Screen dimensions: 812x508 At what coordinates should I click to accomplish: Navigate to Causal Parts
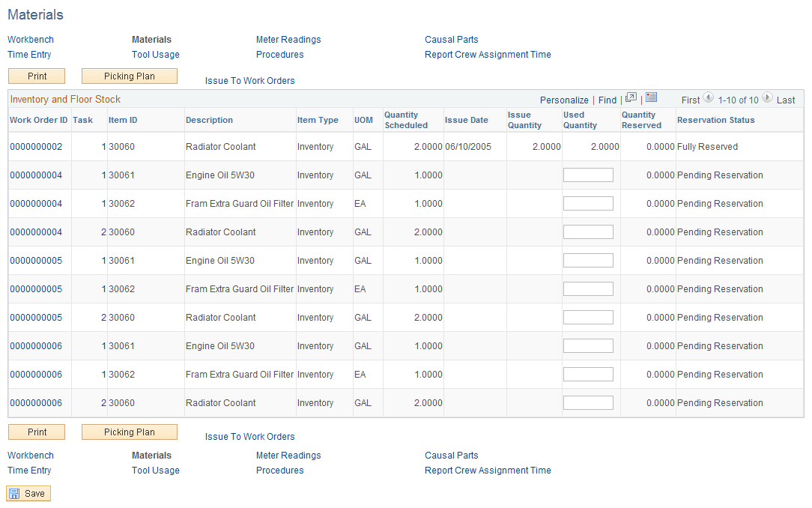(451, 39)
